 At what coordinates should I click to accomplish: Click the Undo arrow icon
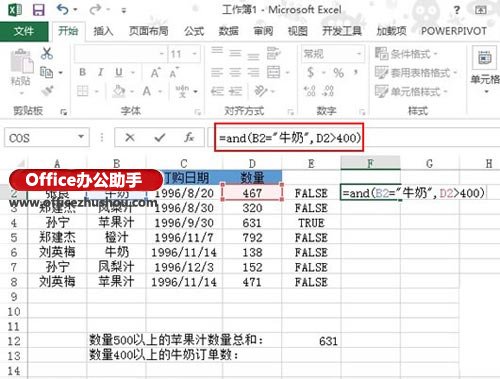[x=62, y=10]
